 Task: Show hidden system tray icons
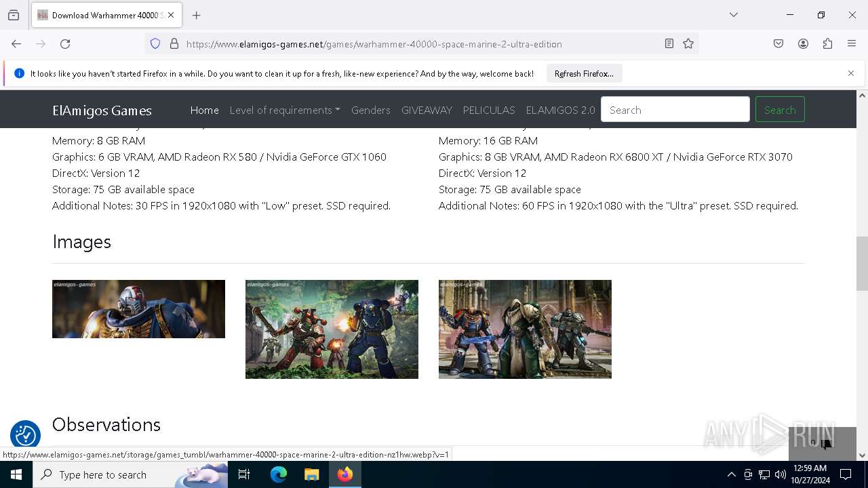click(731, 474)
